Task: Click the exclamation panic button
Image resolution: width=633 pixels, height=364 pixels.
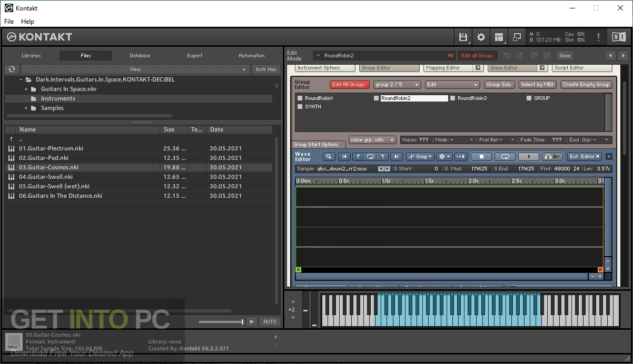Action: point(598,37)
